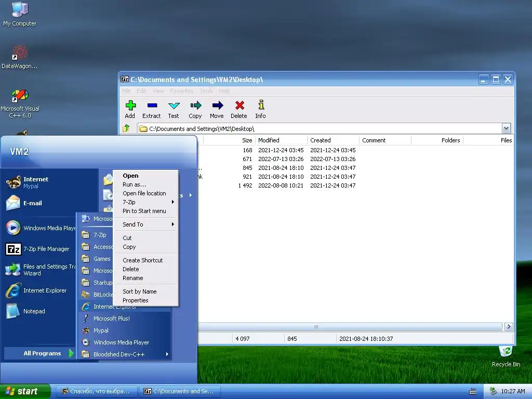Click the Comment column header
Viewport: 532px width, 399px height.
385,140
